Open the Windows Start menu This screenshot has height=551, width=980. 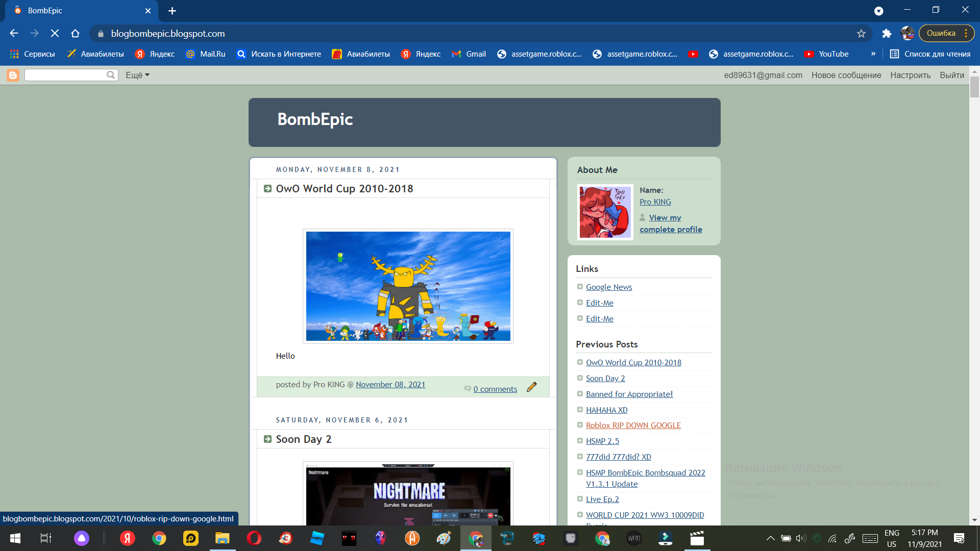tap(15, 538)
